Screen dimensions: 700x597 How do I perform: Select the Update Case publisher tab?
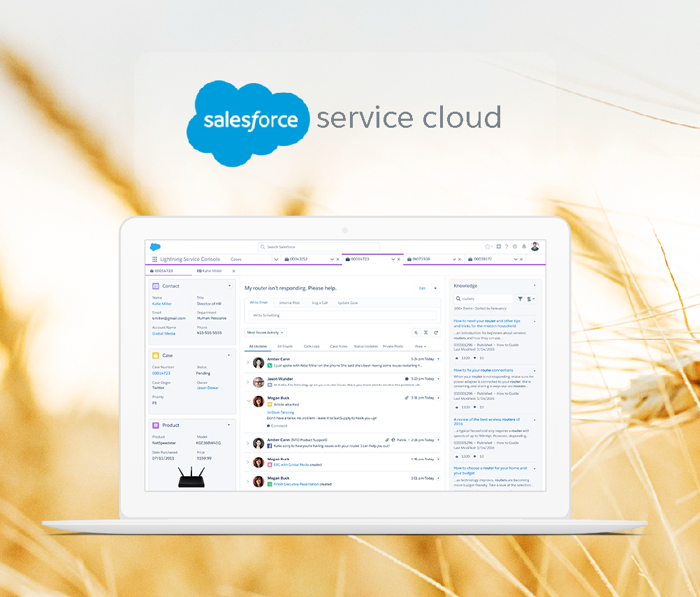click(348, 303)
